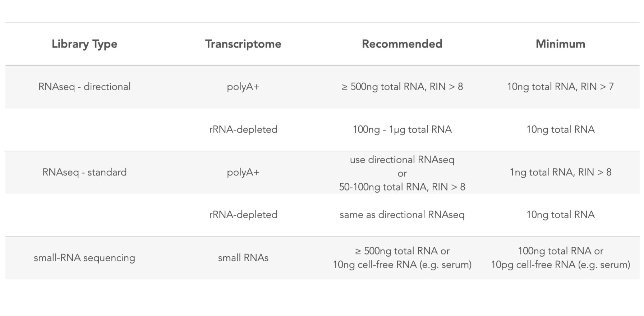Screen dimensions: 644x316
Task: Click the 'same as directional RNAseq' cell
Action: coord(402,215)
